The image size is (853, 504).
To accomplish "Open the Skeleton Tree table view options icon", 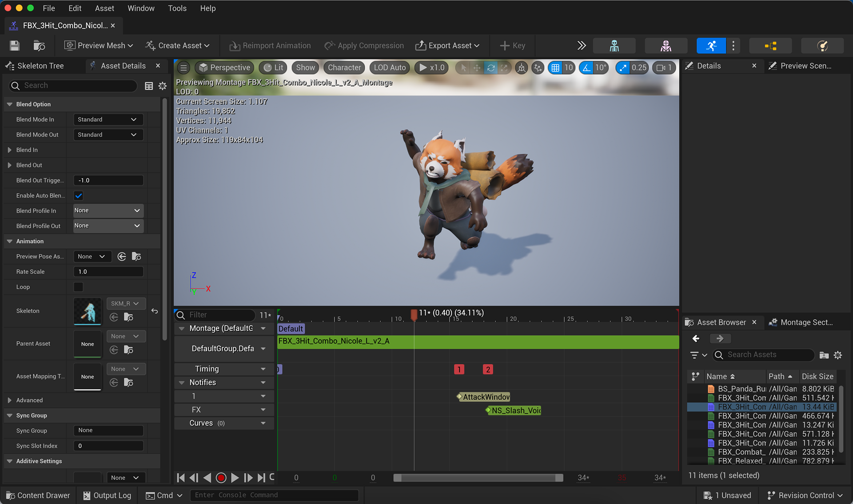I will (x=149, y=86).
